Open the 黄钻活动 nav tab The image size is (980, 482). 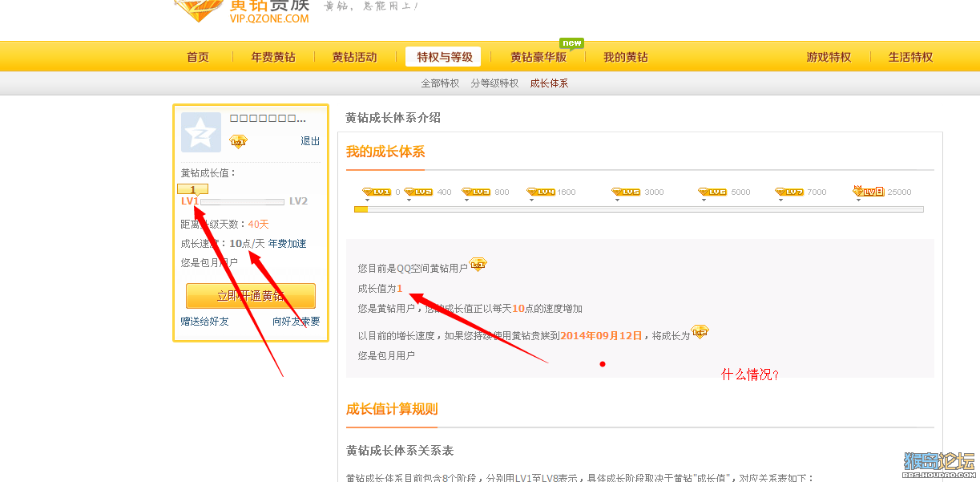[x=354, y=57]
